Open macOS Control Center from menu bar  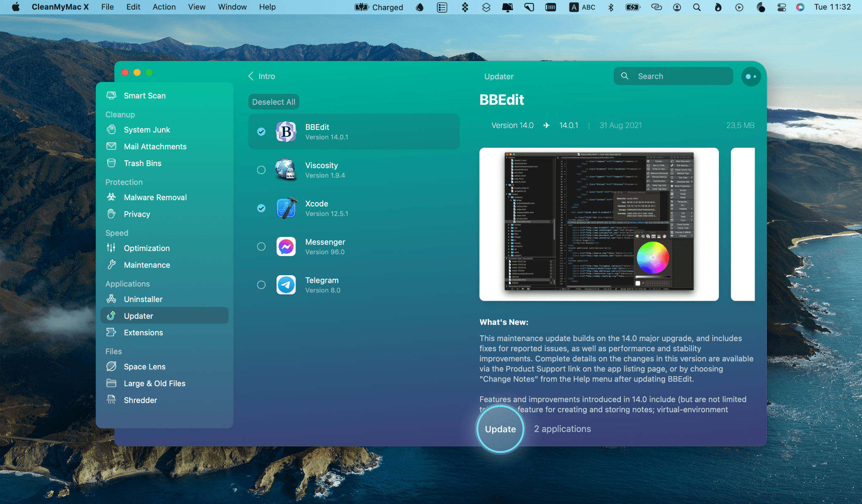(x=782, y=7)
